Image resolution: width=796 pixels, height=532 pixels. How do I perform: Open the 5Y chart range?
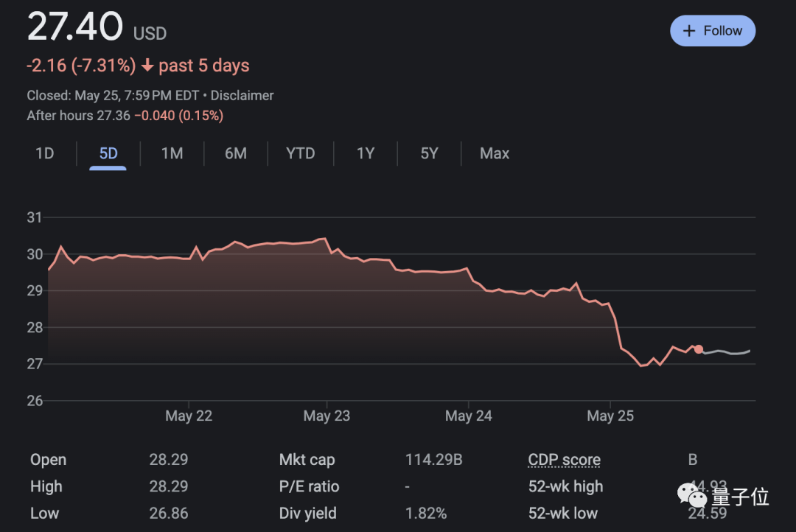[x=430, y=153]
